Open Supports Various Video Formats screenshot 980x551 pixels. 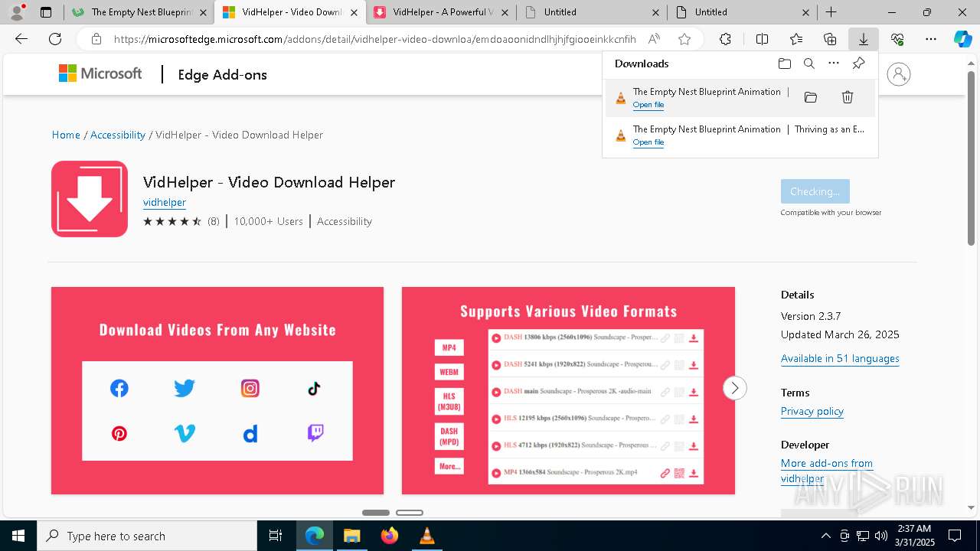(x=568, y=391)
